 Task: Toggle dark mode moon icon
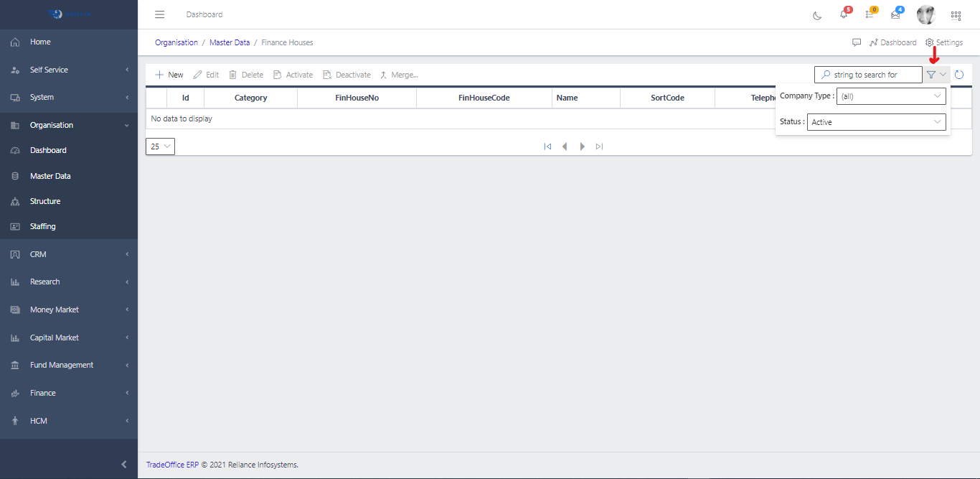pyautogui.click(x=817, y=15)
